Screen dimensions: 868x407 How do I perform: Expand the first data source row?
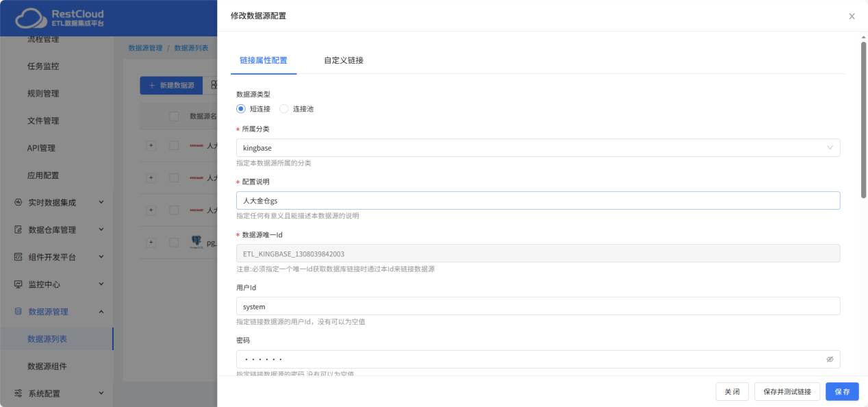coord(151,145)
